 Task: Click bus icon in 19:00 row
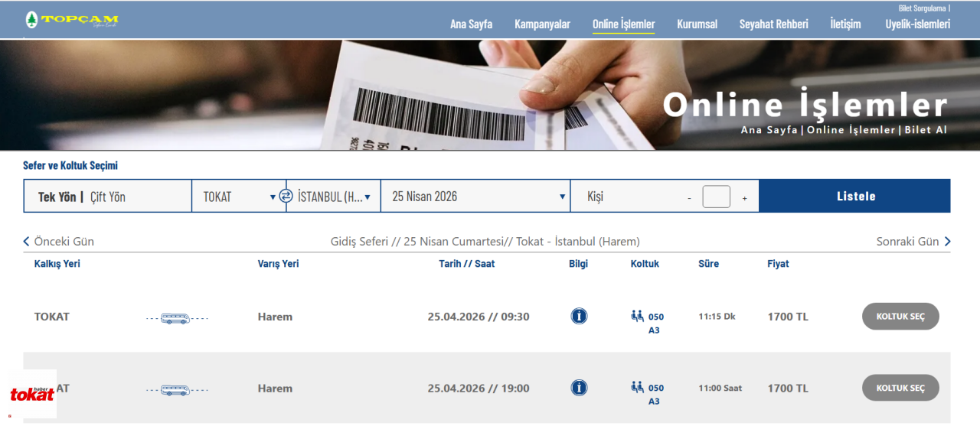point(176,389)
